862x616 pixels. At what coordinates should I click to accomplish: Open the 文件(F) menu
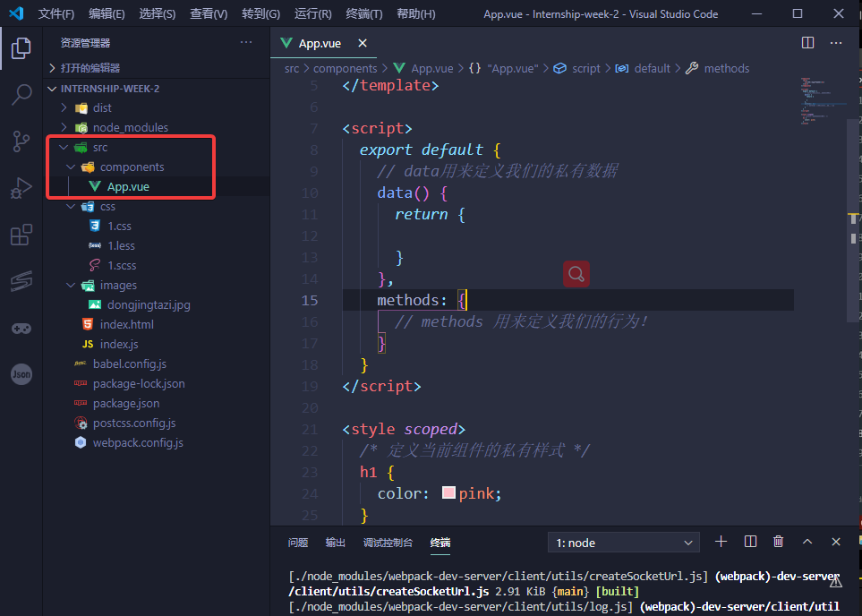pyautogui.click(x=56, y=13)
